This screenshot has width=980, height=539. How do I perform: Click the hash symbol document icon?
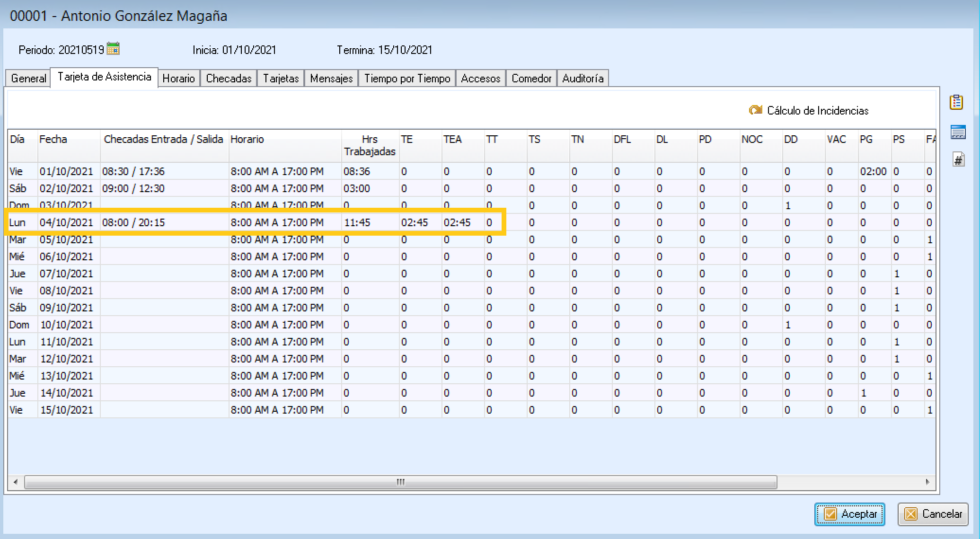coord(958,160)
